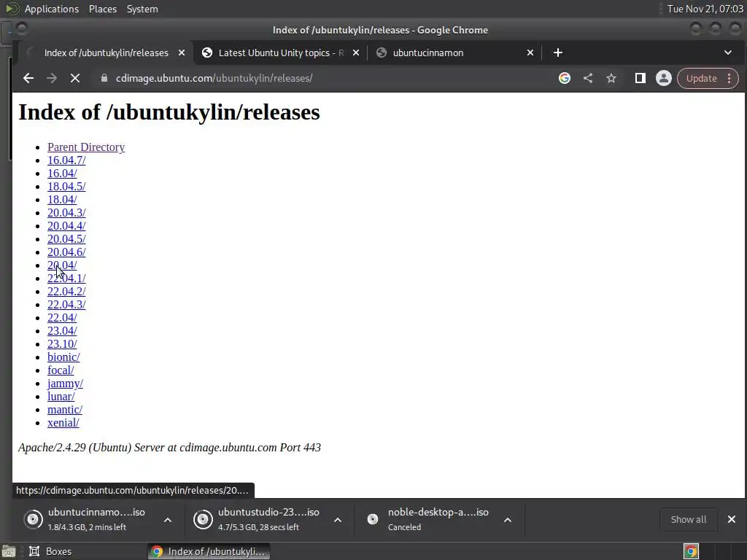
Task: Stop loading the page
Action: (x=75, y=78)
